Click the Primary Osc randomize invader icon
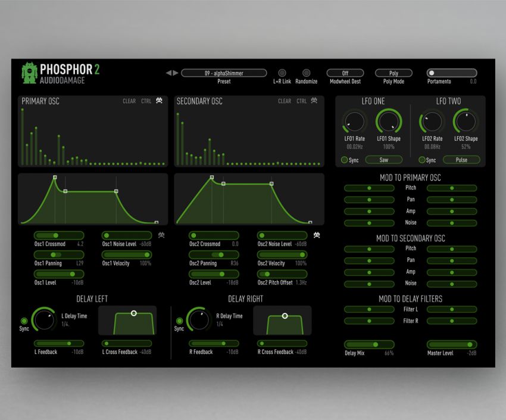The height and width of the screenshot is (420, 506). coord(159,101)
